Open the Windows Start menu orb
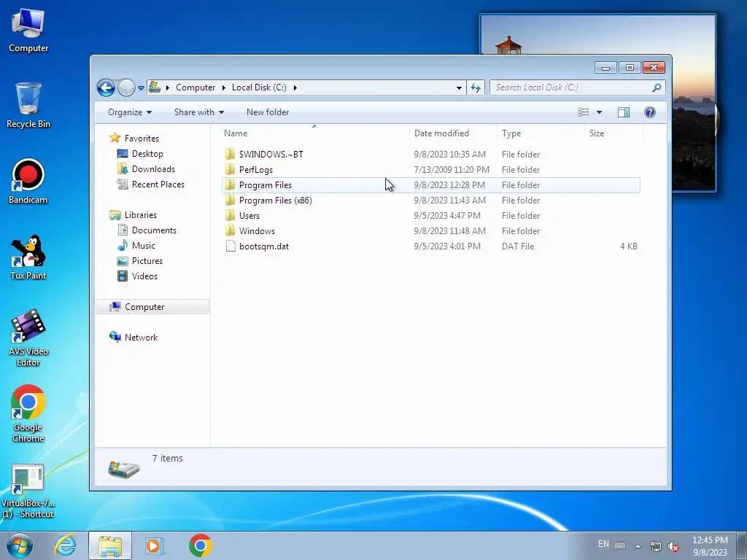747x560 pixels. tap(19, 545)
